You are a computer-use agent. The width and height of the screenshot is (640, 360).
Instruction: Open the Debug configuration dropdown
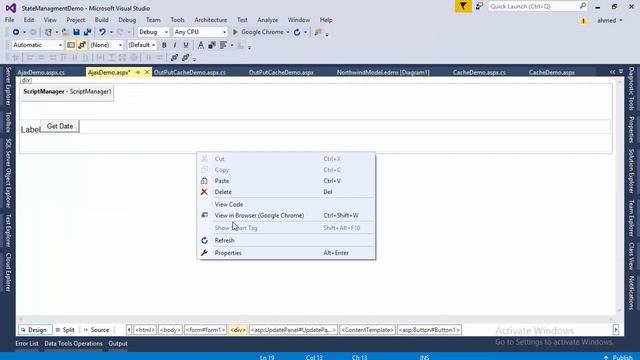153,32
